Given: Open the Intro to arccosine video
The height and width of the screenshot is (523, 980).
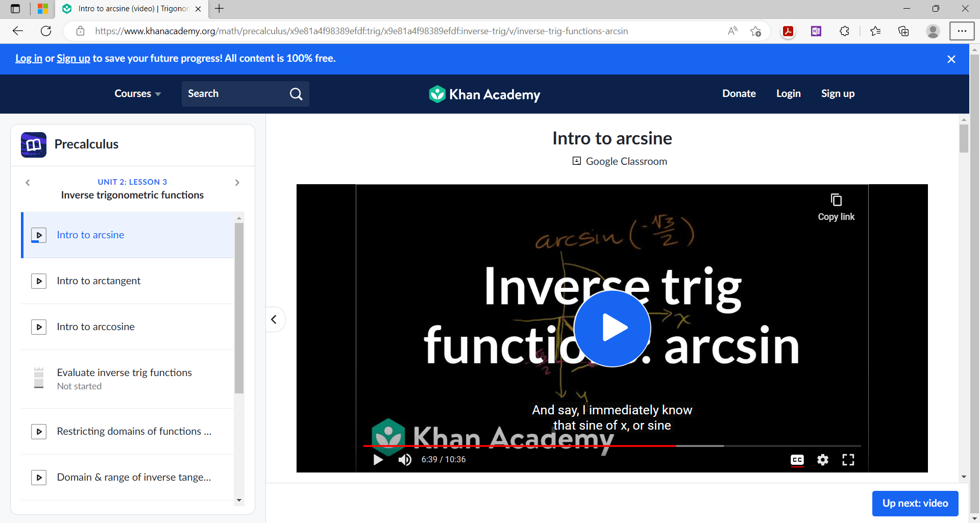Looking at the screenshot, I should [128, 327].
